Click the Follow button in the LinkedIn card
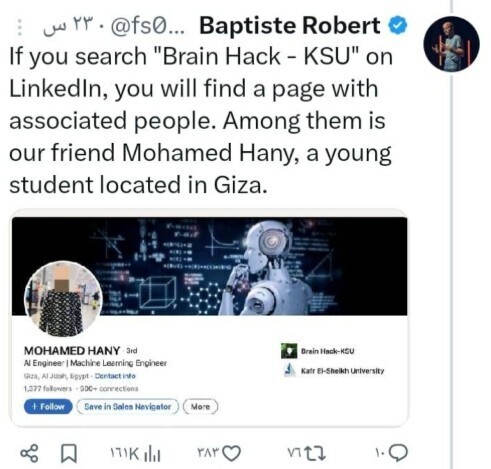 (48, 407)
